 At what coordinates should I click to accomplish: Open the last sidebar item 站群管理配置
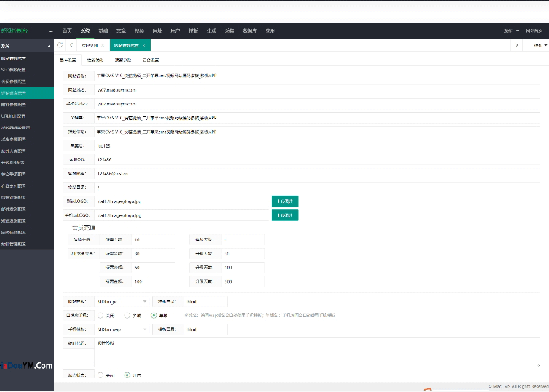[14, 244]
